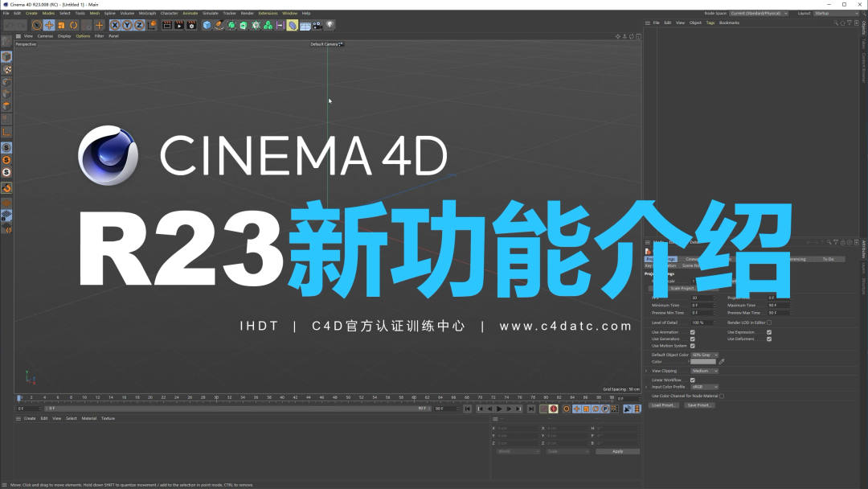Select the Live Selection tool
The width and height of the screenshot is (868, 489).
tap(36, 25)
